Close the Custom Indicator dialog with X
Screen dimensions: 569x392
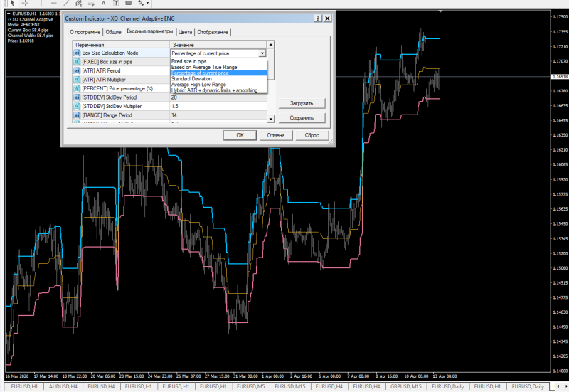(x=327, y=18)
